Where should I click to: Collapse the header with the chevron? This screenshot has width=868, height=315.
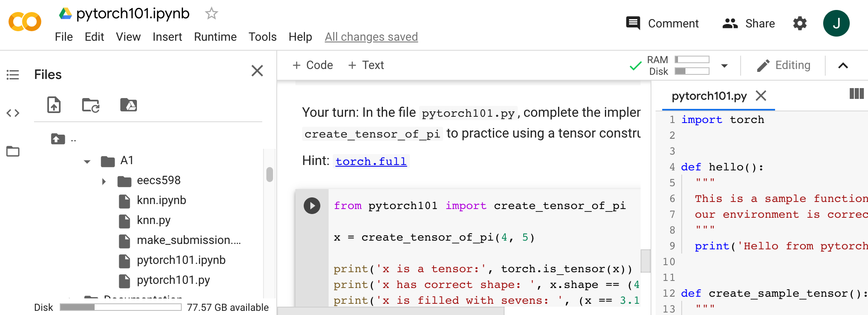pyautogui.click(x=843, y=66)
